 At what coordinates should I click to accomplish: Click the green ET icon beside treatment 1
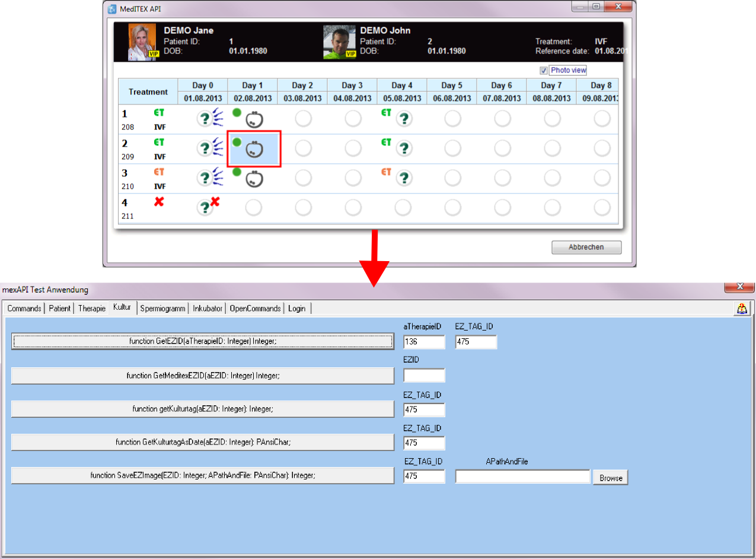click(159, 113)
